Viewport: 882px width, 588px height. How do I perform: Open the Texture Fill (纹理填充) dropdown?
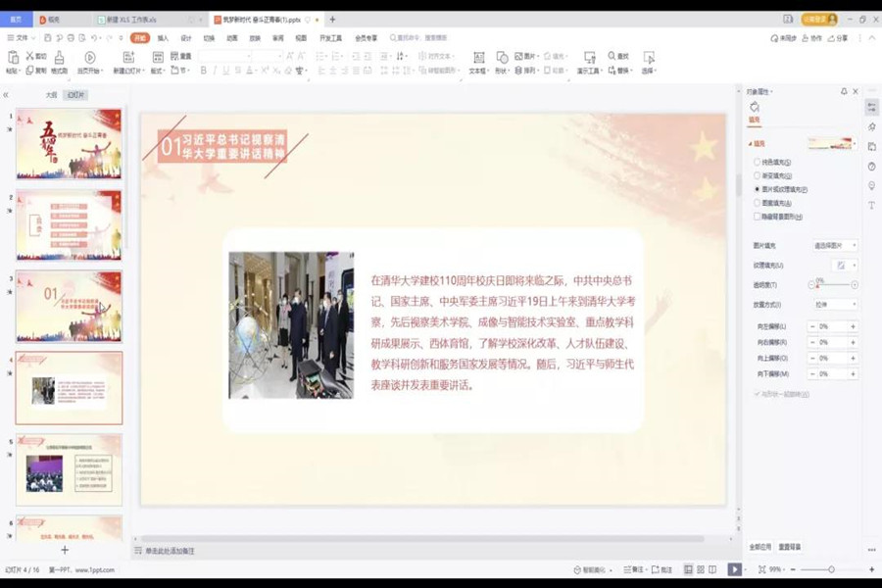tap(844, 265)
